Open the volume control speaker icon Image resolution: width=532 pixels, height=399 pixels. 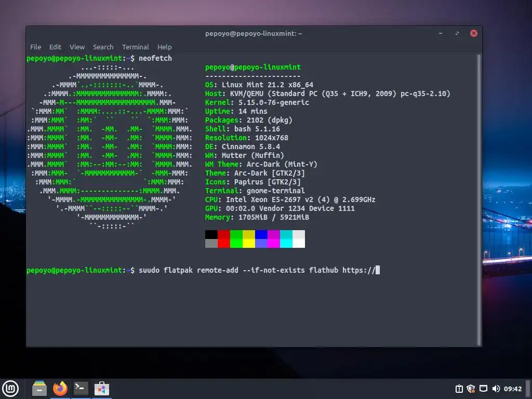496,389
